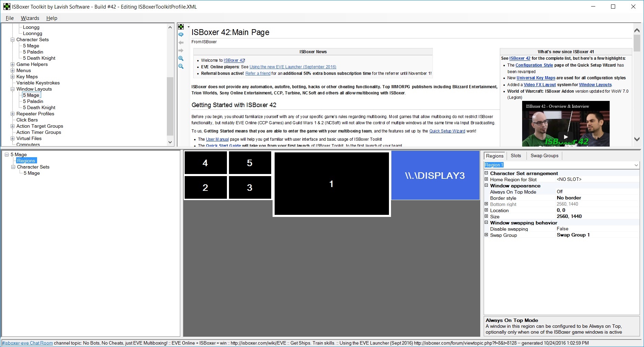Click the Disable swapping value False
This screenshot has width=644, height=347.
point(563,229)
